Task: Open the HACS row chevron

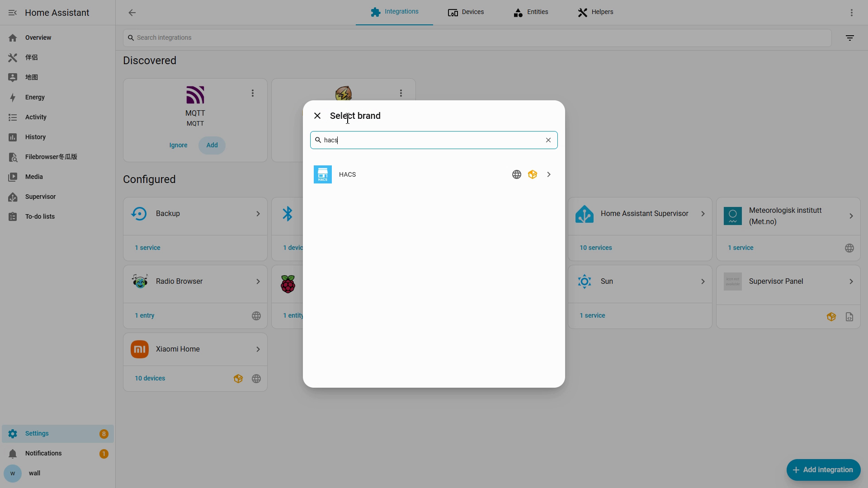Action: click(x=549, y=174)
